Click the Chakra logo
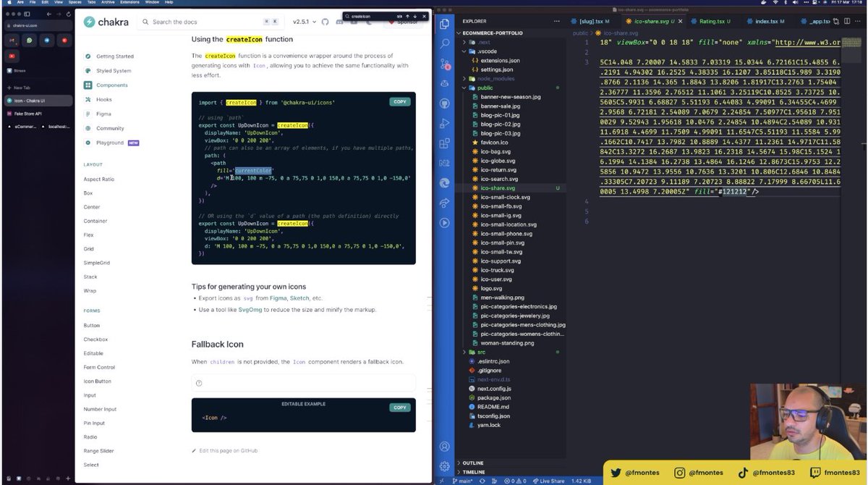 point(106,22)
